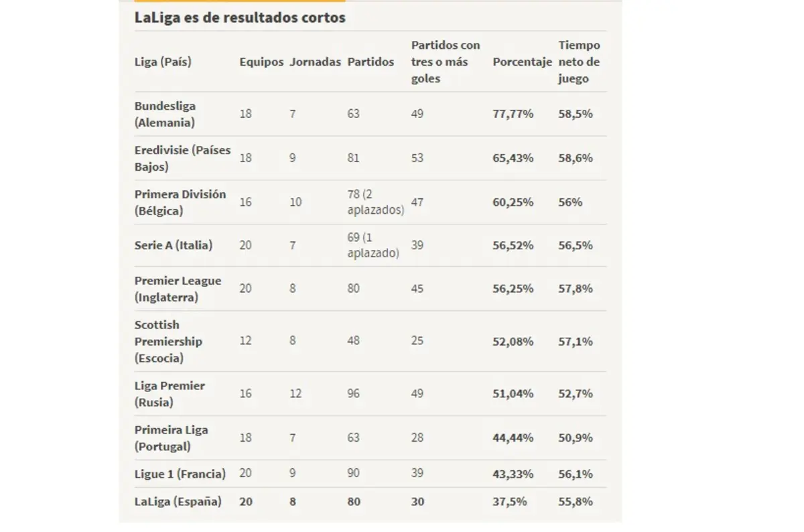The width and height of the screenshot is (804, 532).
Task: Click the Liga Premier (Rusia) row label
Action: 170,394
